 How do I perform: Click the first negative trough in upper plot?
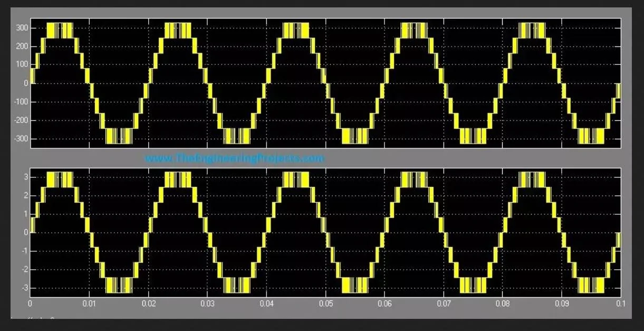click(x=119, y=136)
